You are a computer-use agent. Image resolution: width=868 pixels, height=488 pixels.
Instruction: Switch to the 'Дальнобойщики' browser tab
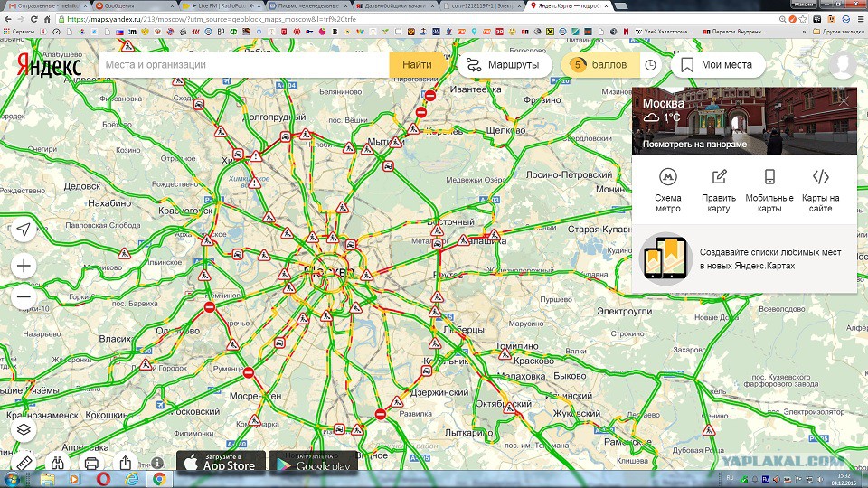[x=395, y=5]
